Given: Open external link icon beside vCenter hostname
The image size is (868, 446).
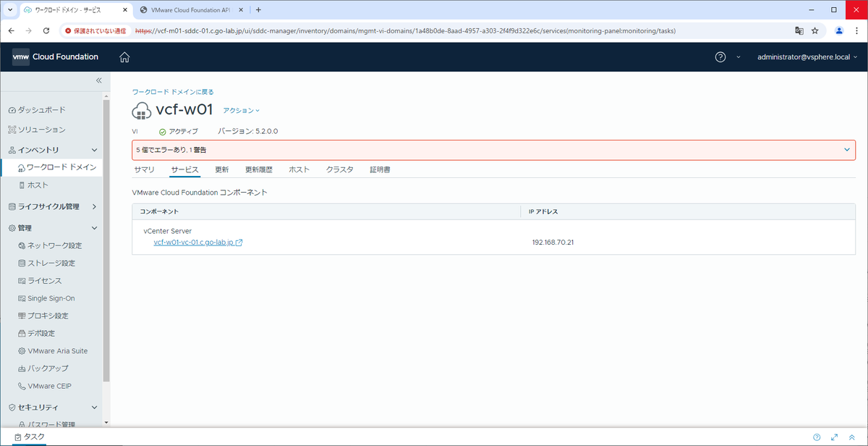Looking at the screenshot, I should [x=239, y=243].
